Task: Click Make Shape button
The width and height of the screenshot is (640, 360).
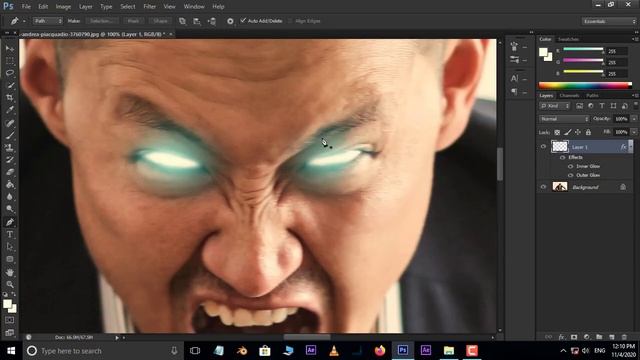Action: 160,21
